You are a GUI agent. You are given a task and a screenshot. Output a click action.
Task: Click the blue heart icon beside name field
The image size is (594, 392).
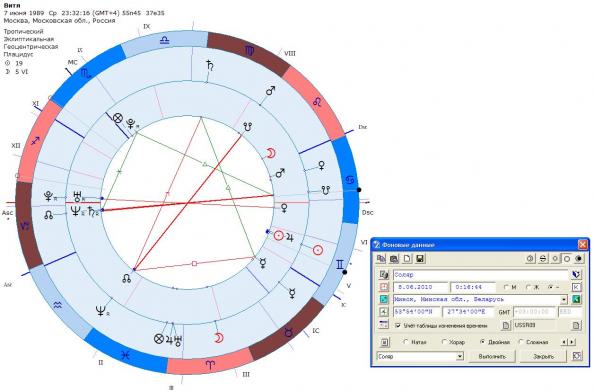click(x=576, y=275)
